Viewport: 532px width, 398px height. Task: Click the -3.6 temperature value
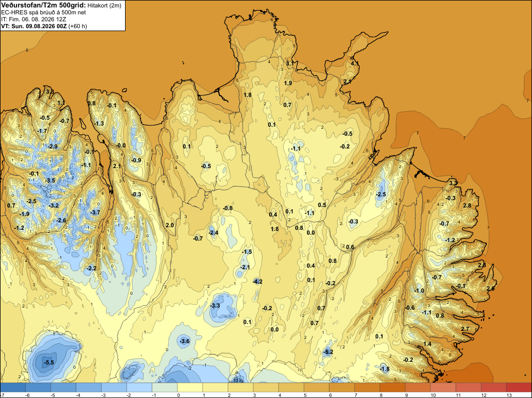click(185, 341)
